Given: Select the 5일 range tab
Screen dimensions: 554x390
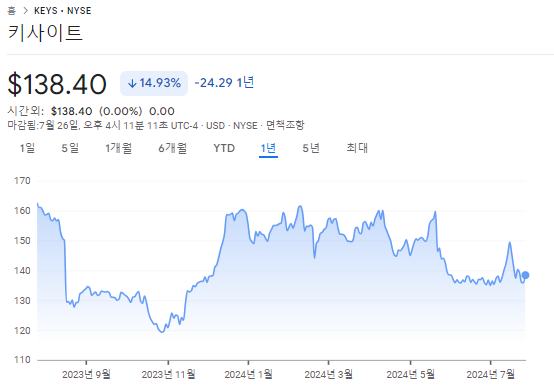Looking at the screenshot, I should click(x=70, y=148).
